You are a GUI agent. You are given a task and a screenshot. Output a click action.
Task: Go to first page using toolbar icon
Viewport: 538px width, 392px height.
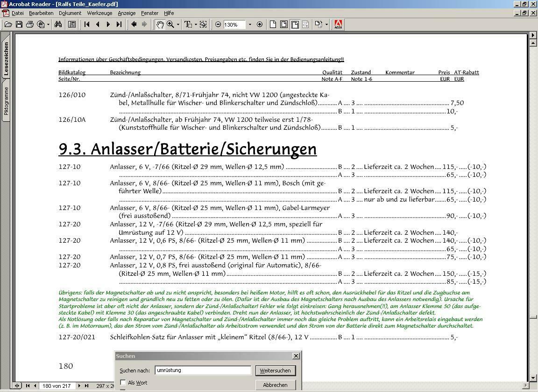coord(87,24)
